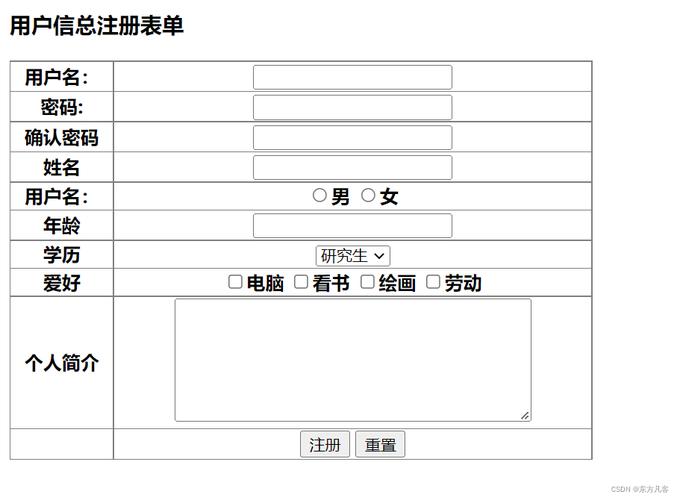
Task: Click the 学历 label
Action: 62,255
